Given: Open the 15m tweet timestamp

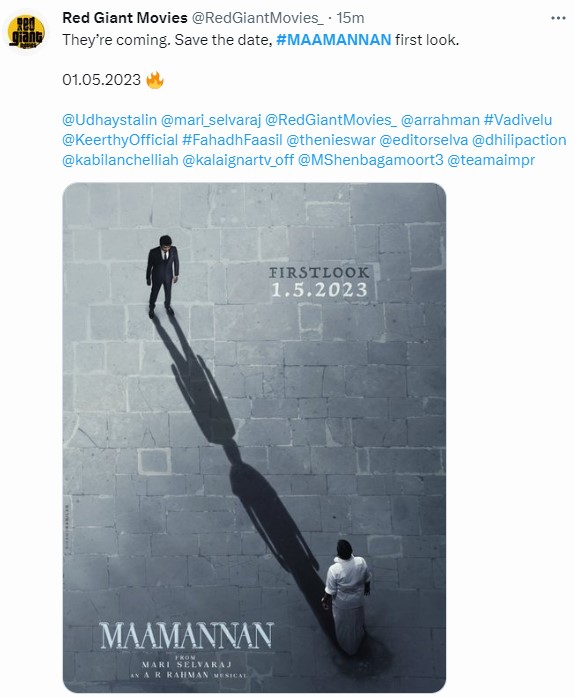Looking at the screenshot, I should point(350,18).
